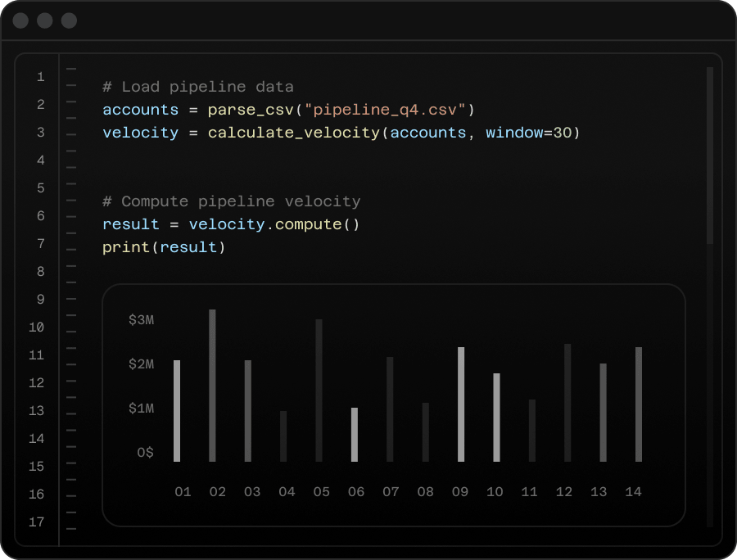Click line number 8 in the gutter
Screen dimensions: 737x560
pyautogui.click(x=41, y=272)
